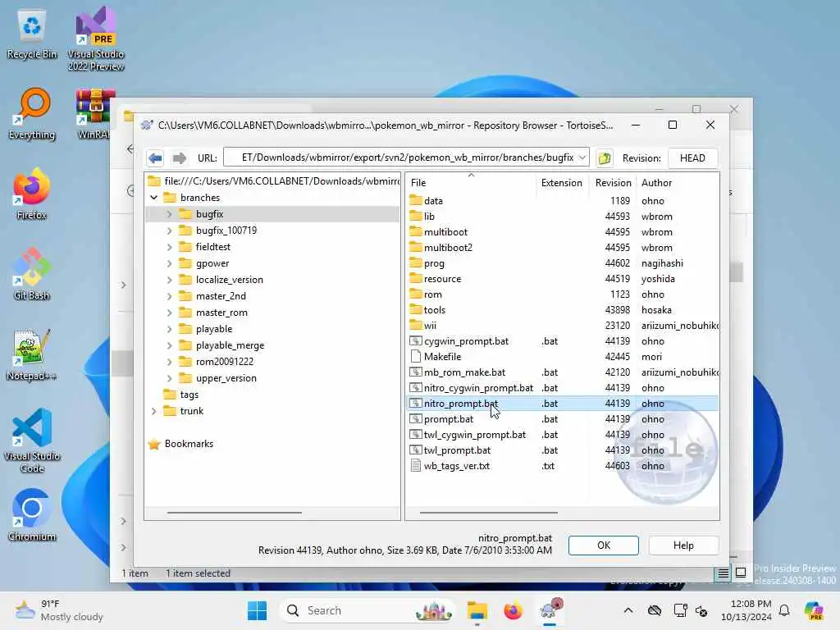Click the taskbar Search box

pos(367,610)
